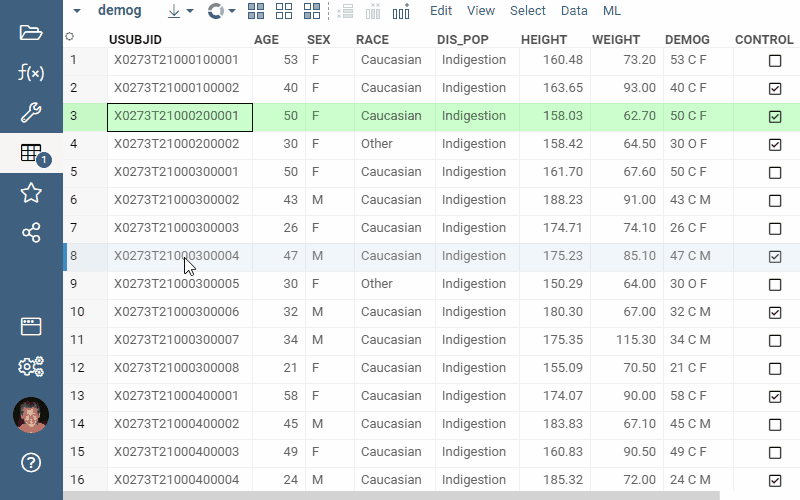
Task: Expand the dropdown arrow left of demog
Action: pyautogui.click(x=78, y=11)
